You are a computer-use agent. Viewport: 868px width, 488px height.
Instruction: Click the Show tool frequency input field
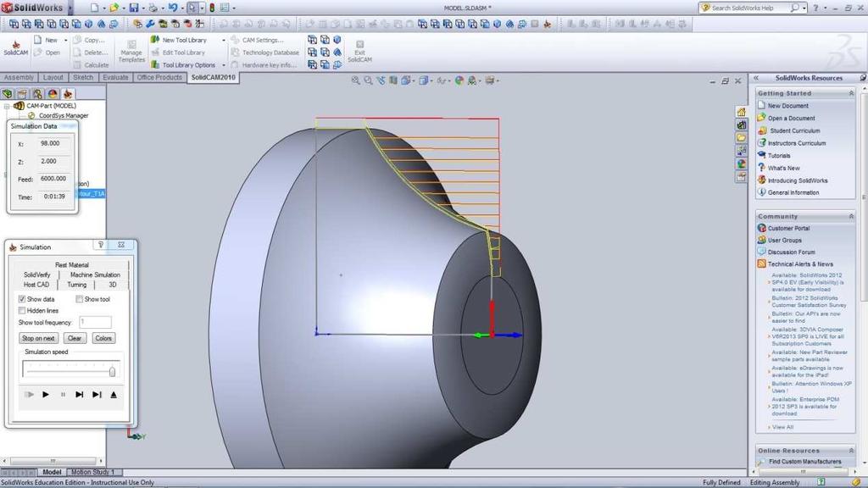[95, 322]
